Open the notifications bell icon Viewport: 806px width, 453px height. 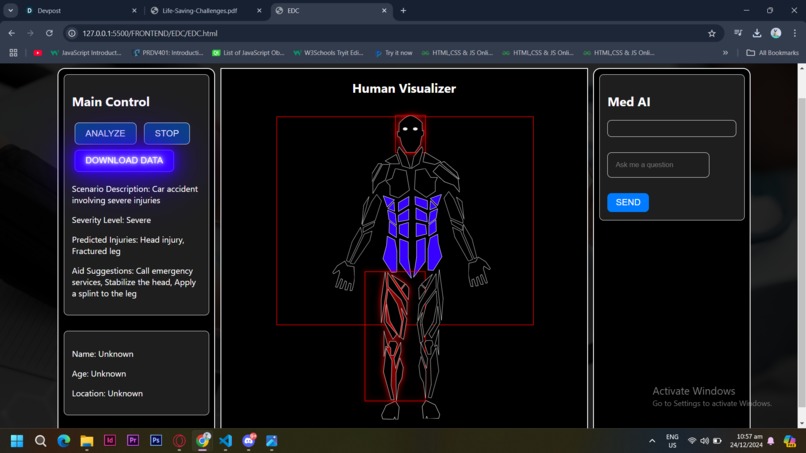click(x=771, y=441)
